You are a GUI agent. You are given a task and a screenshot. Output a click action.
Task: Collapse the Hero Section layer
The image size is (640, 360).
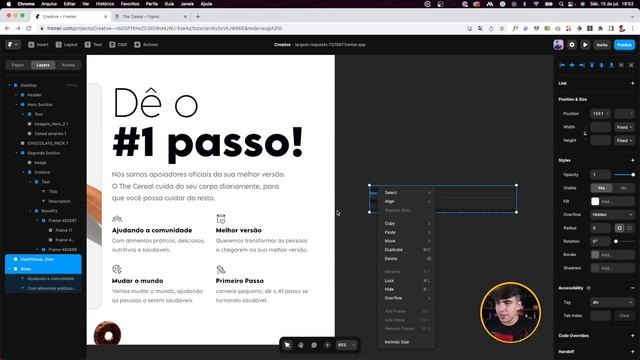click(x=16, y=104)
